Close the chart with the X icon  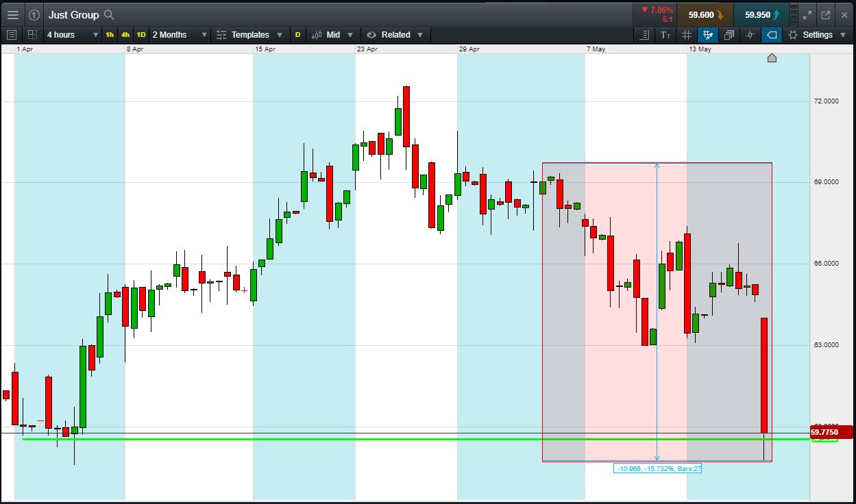pyautogui.click(x=845, y=14)
